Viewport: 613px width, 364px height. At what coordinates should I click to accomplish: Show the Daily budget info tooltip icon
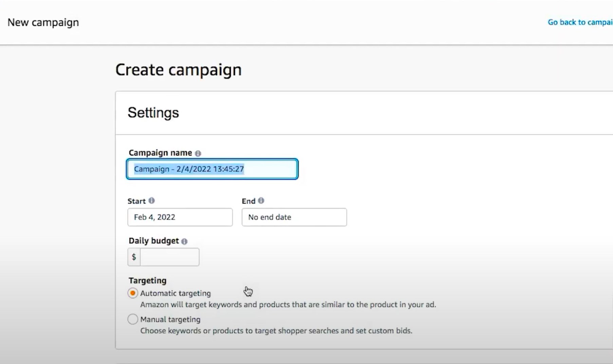click(184, 242)
